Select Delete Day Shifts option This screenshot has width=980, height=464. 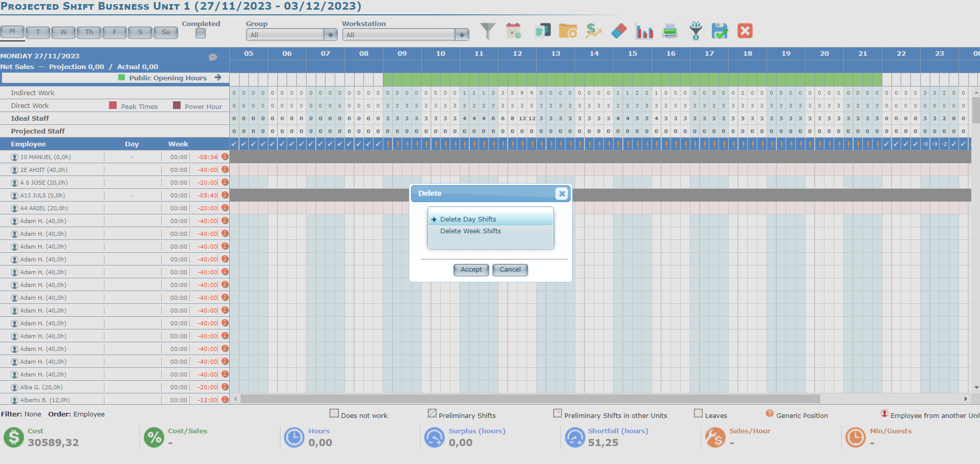[x=491, y=219]
